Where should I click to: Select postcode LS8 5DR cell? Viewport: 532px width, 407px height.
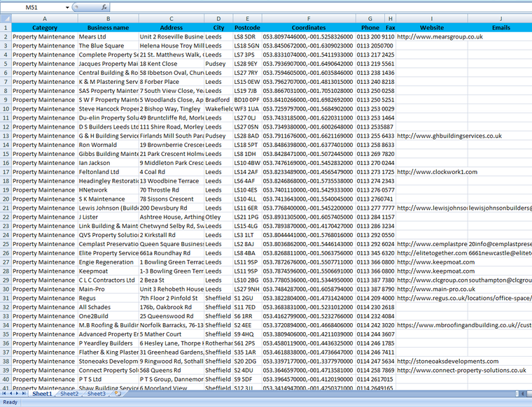point(247,36)
